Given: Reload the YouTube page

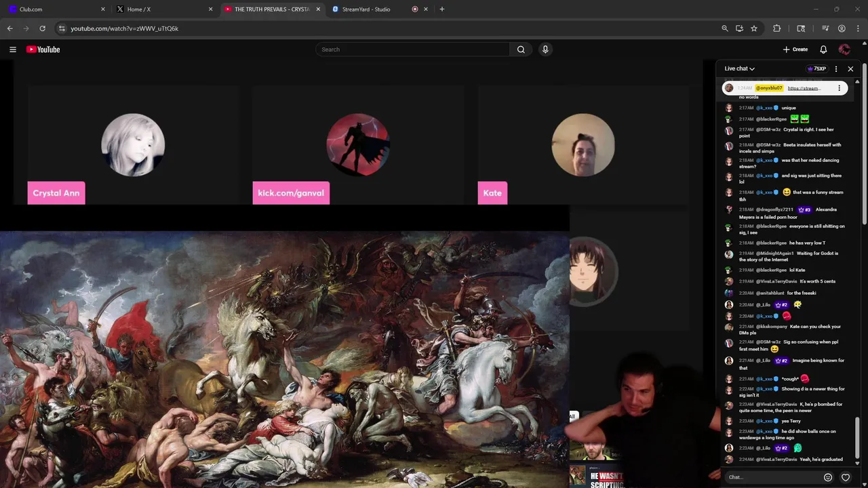Looking at the screenshot, I should pos(42,28).
